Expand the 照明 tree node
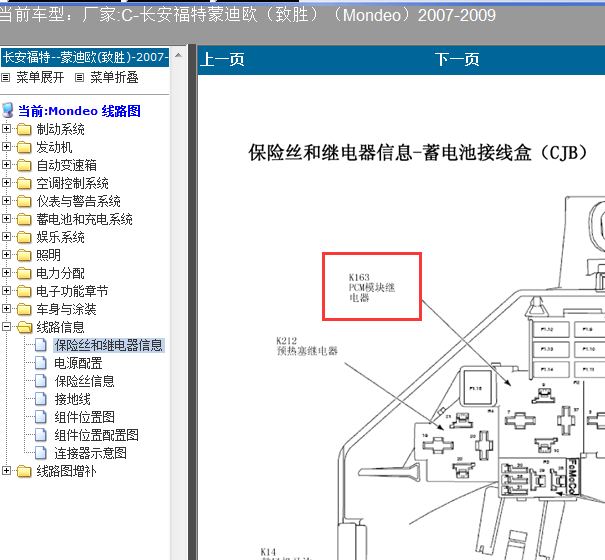 [x=6, y=255]
